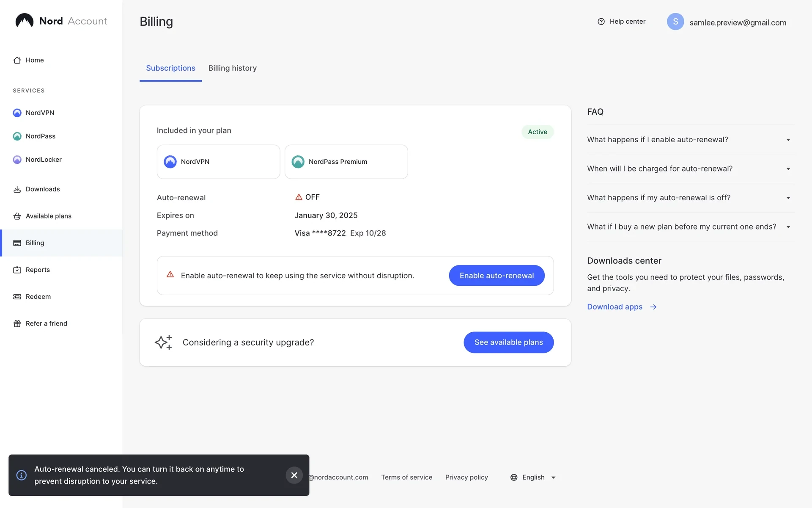Click the auto-renewal 'OFF' status text

pos(313,197)
